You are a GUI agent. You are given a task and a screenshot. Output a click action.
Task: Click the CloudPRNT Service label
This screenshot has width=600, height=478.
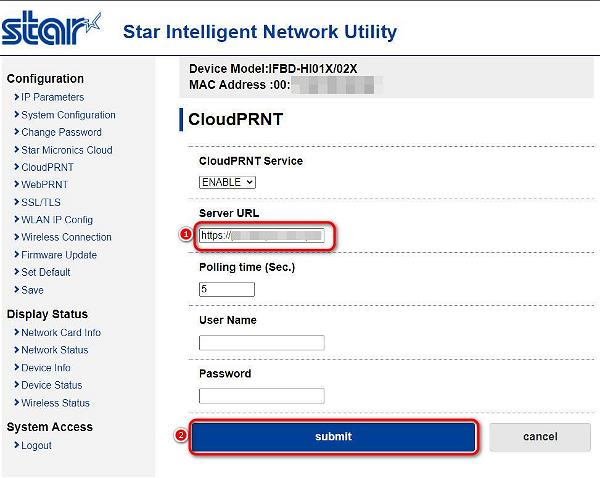[251, 161]
